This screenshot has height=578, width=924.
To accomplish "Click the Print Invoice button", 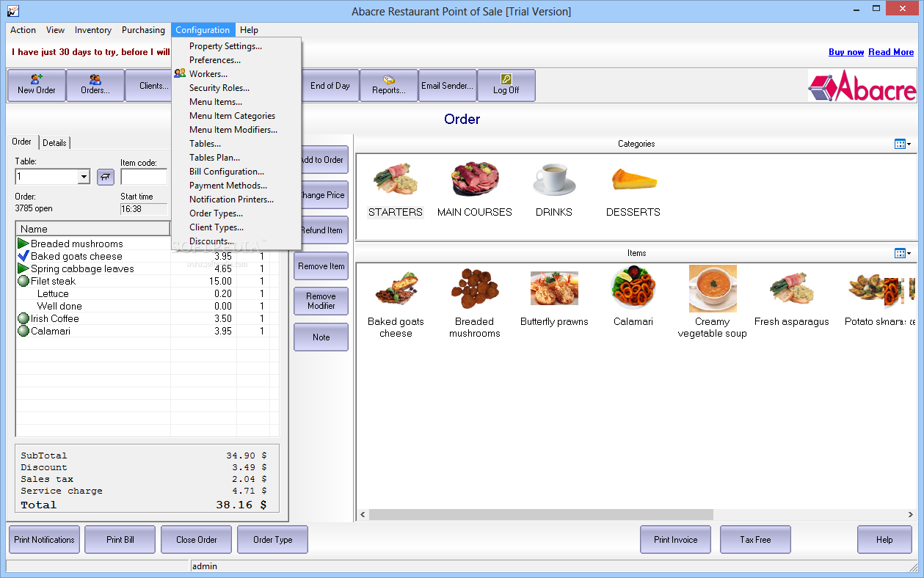I will click(x=676, y=540).
